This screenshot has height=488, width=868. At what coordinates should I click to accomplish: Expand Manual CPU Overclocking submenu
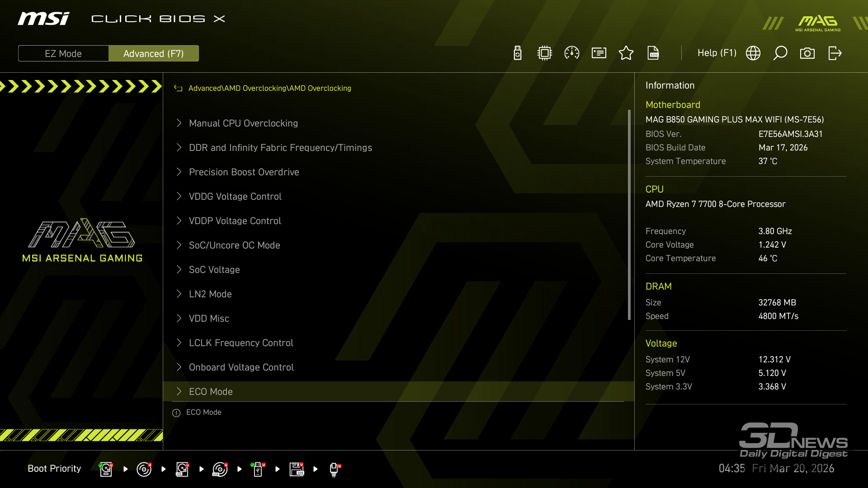[243, 123]
